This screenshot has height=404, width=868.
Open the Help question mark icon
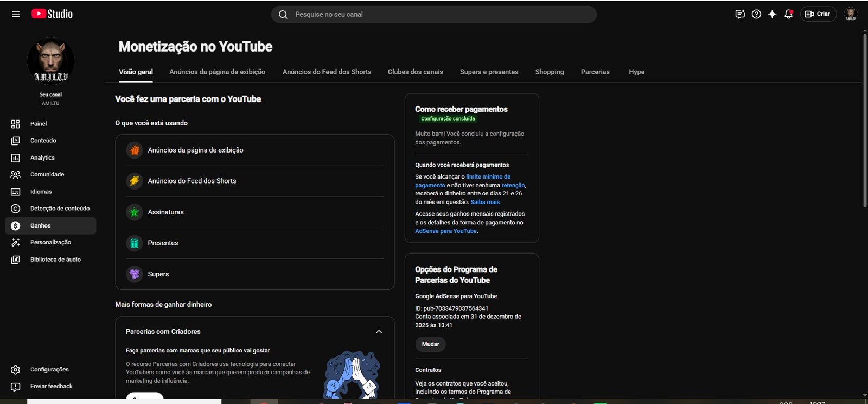coord(756,14)
